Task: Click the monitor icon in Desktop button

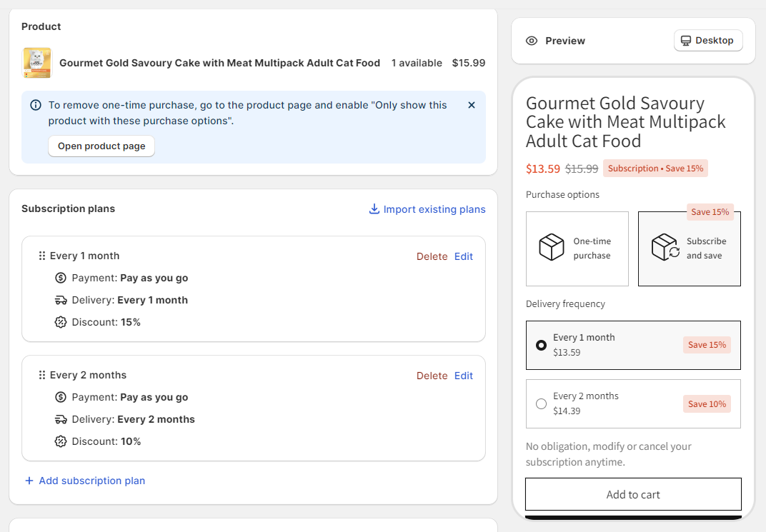Action: 686,41
